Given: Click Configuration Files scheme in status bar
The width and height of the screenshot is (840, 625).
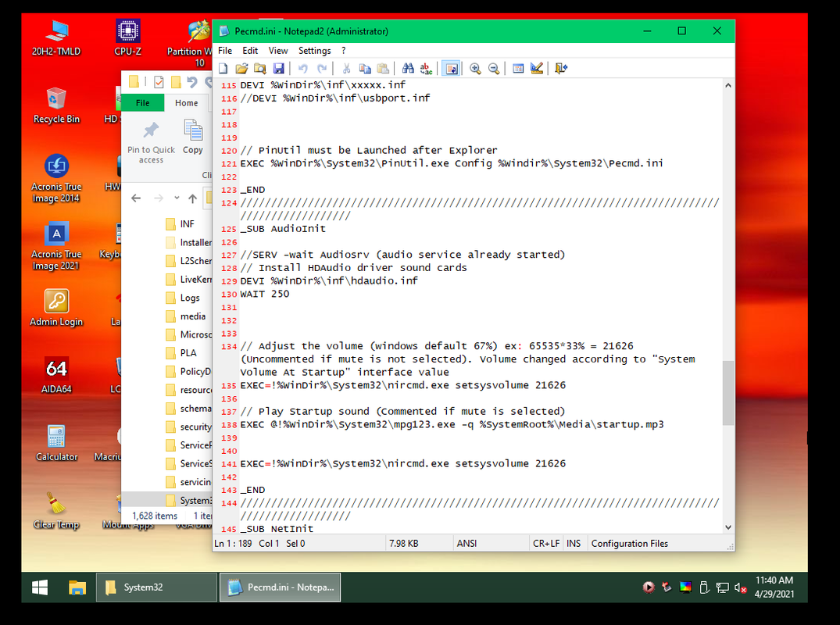Looking at the screenshot, I should (x=630, y=543).
